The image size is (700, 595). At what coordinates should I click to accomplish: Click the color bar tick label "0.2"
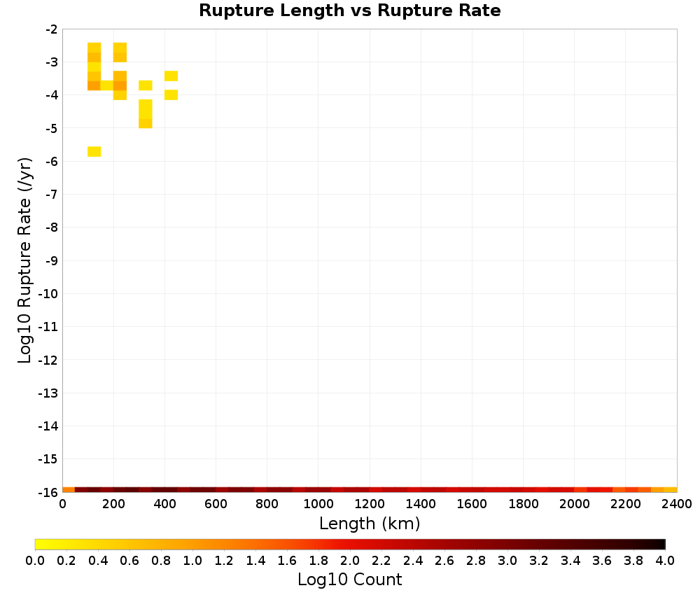pyautogui.click(x=66, y=561)
